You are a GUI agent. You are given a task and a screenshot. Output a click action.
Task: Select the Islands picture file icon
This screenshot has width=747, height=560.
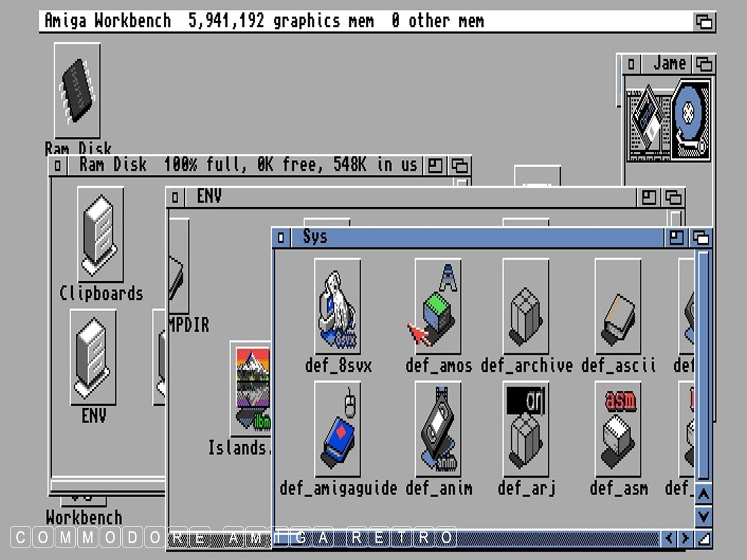251,388
